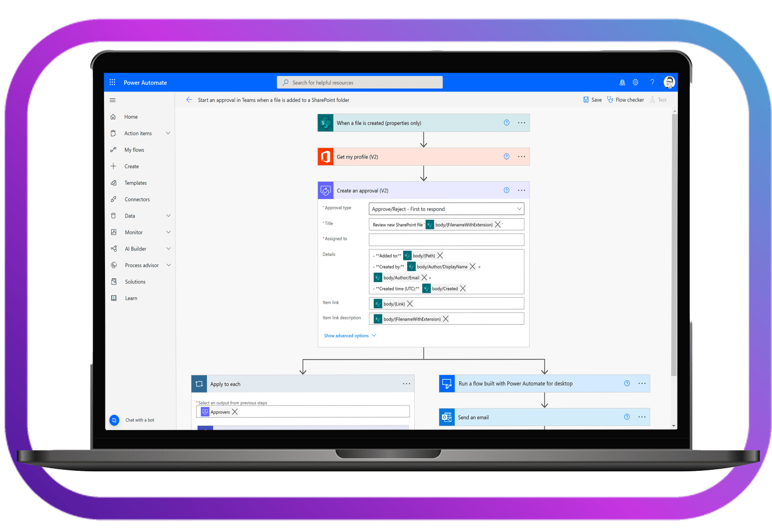The width and height of the screenshot is (772, 532).
Task: Open Solutions in sidebar
Action: coord(135,281)
